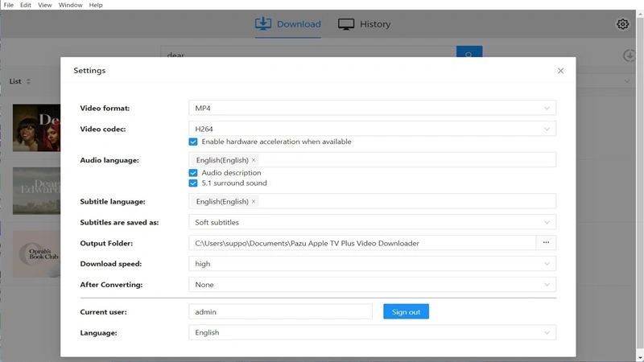Open the Window menu
The width and height of the screenshot is (644, 362).
click(x=70, y=5)
